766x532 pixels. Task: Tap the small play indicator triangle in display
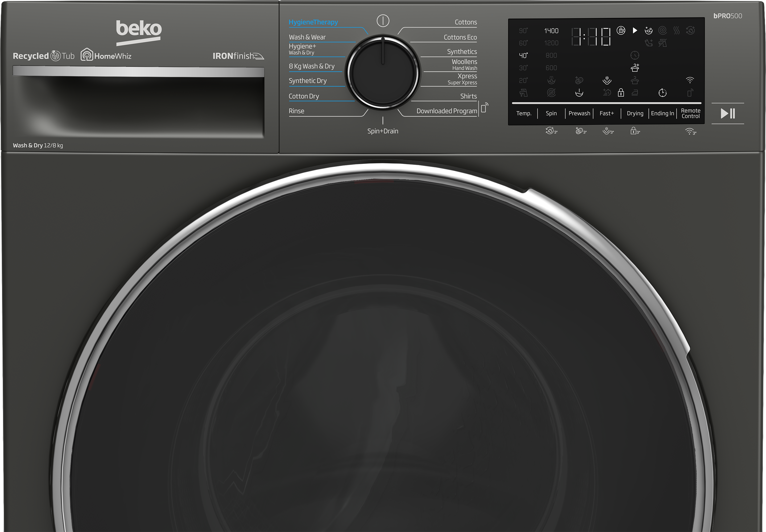(635, 30)
